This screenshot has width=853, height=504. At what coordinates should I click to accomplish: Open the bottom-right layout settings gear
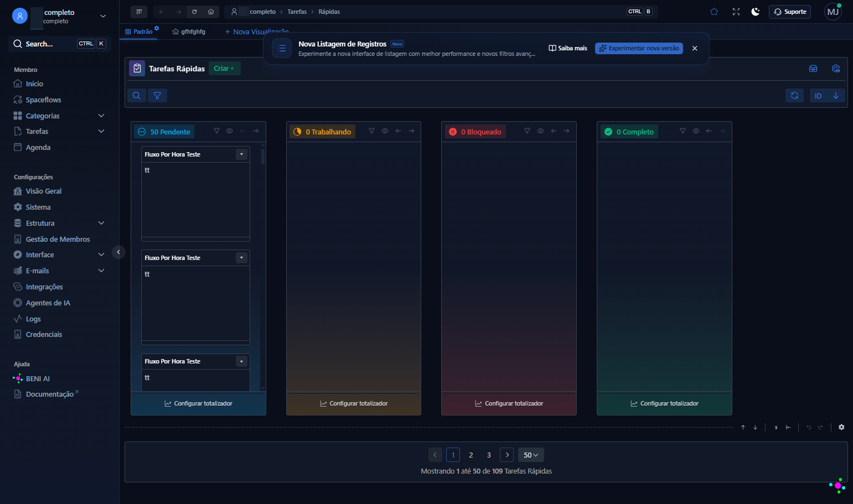(841, 427)
